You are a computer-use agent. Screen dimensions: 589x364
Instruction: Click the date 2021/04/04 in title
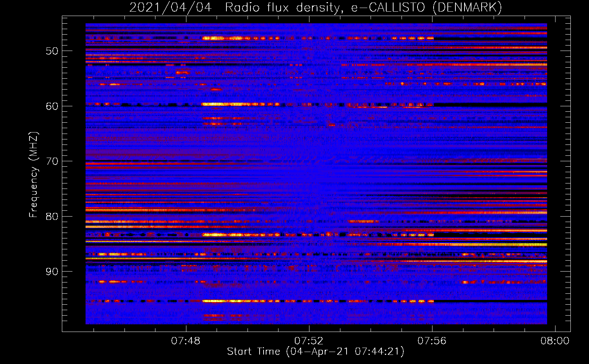pos(170,7)
